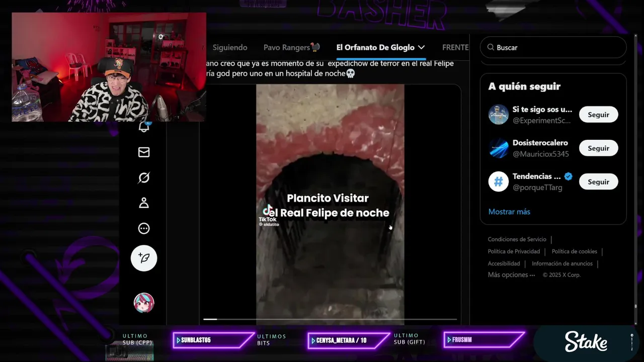Screen dimensions: 644x362
Task: Click the SUNBLAST05 subscriber label
Action: 196,340
